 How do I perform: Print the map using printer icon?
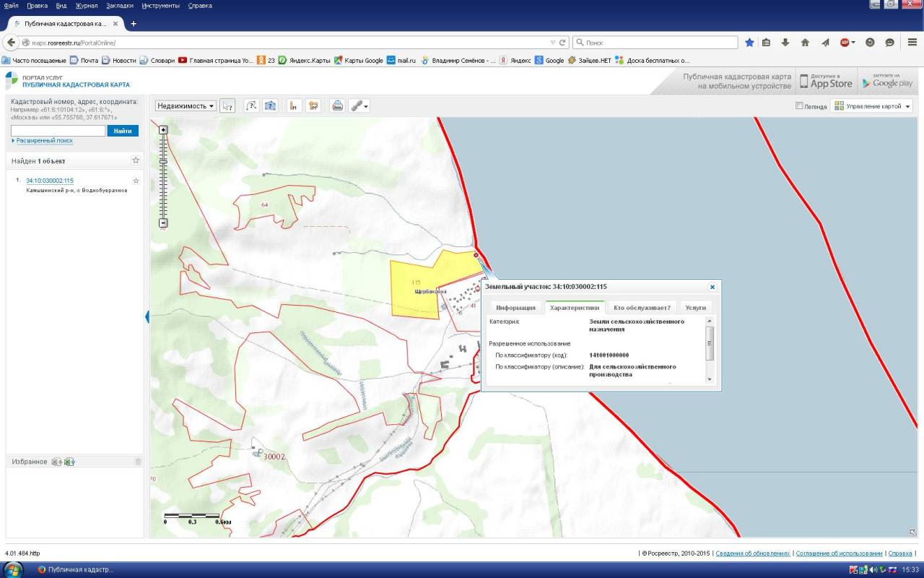pos(337,105)
